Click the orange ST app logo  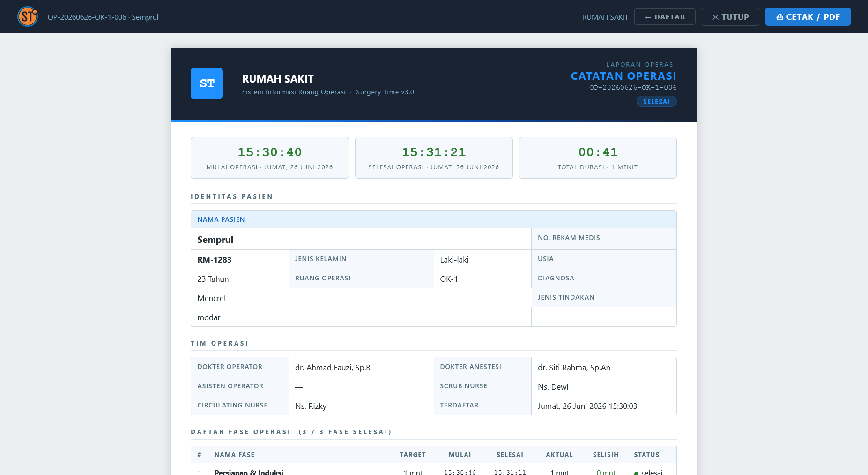(28, 16)
